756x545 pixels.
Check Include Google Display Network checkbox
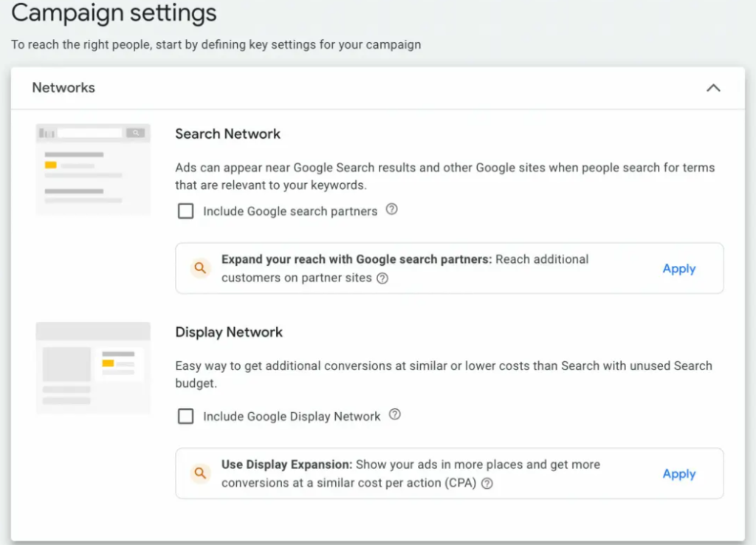coord(185,416)
